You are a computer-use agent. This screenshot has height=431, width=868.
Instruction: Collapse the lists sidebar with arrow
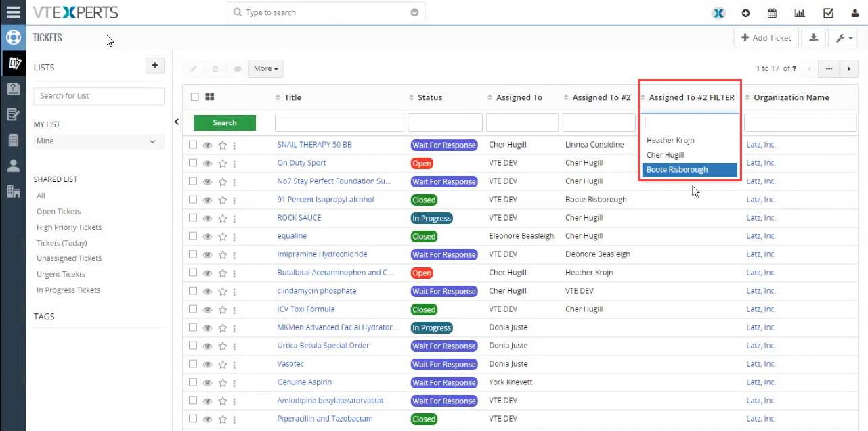pos(177,122)
